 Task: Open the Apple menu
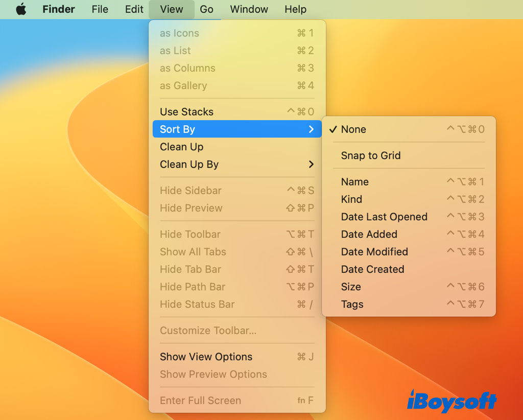(x=20, y=9)
